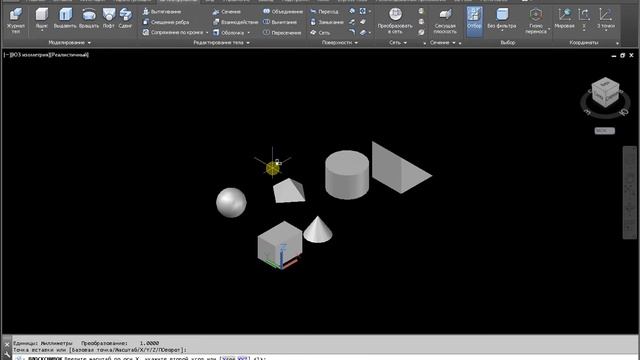The width and height of the screenshot is (640, 360).
Task: Open the Оболочка dropdown arrow
Action: 249,33
